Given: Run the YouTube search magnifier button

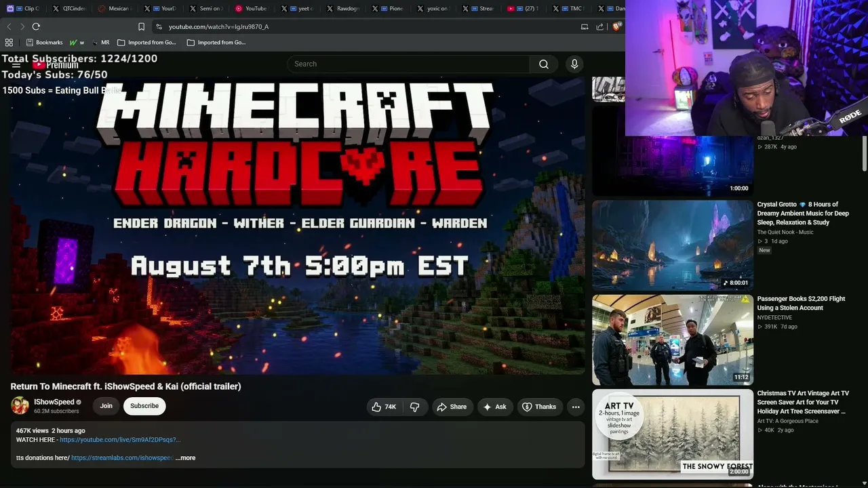Looking at the screenshot, I should 544,64.
